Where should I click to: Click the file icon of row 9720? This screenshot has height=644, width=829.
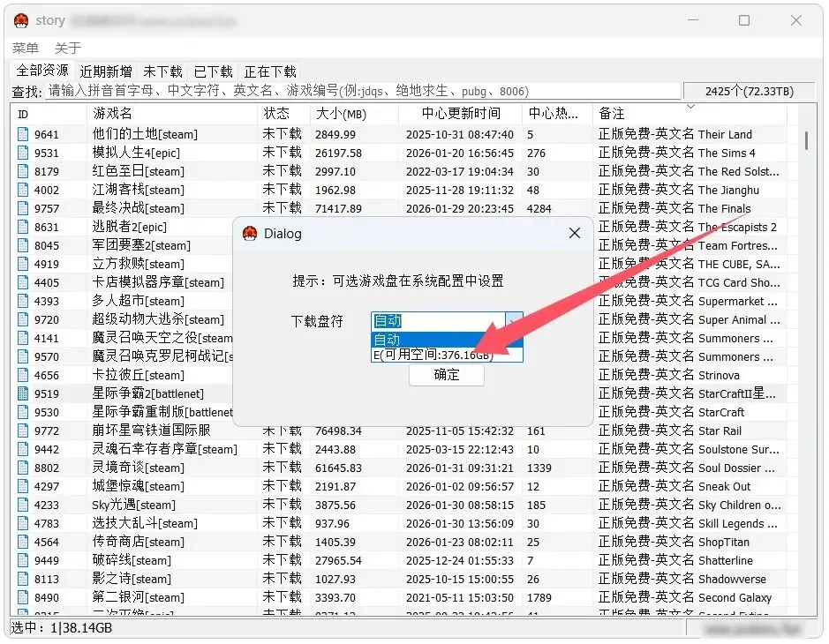click(x=23, y=319)
